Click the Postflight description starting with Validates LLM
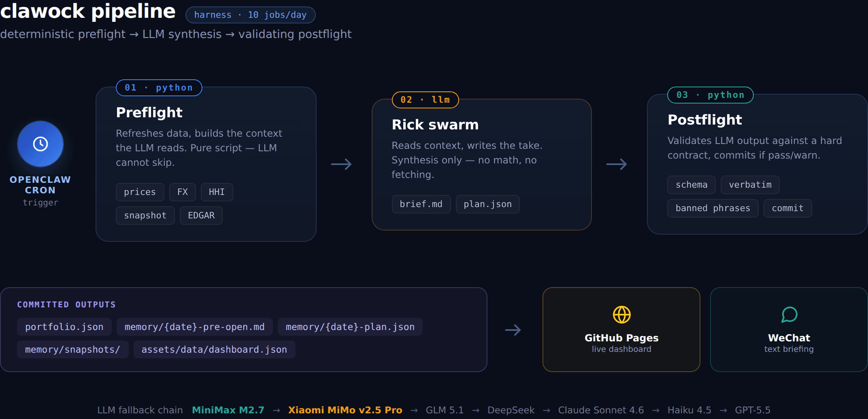Image resolution: width=868 pixels, height=419 pixels. click(755, 148)
